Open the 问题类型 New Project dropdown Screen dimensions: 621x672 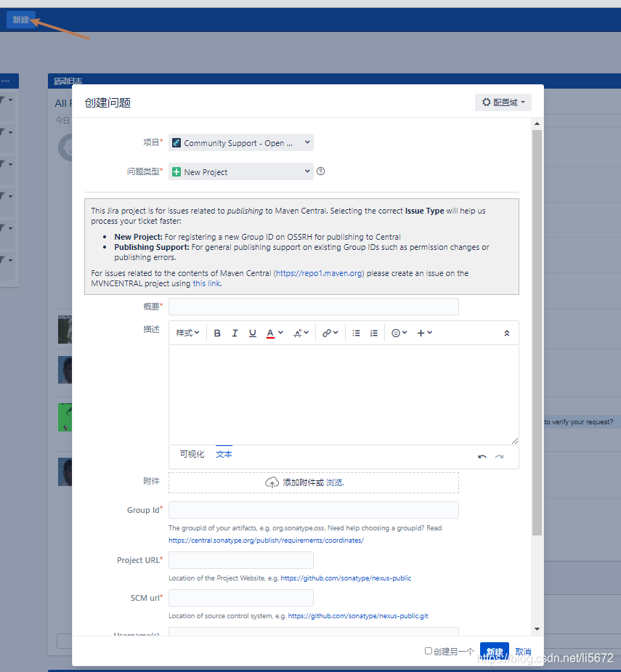(x=241, y=172)
